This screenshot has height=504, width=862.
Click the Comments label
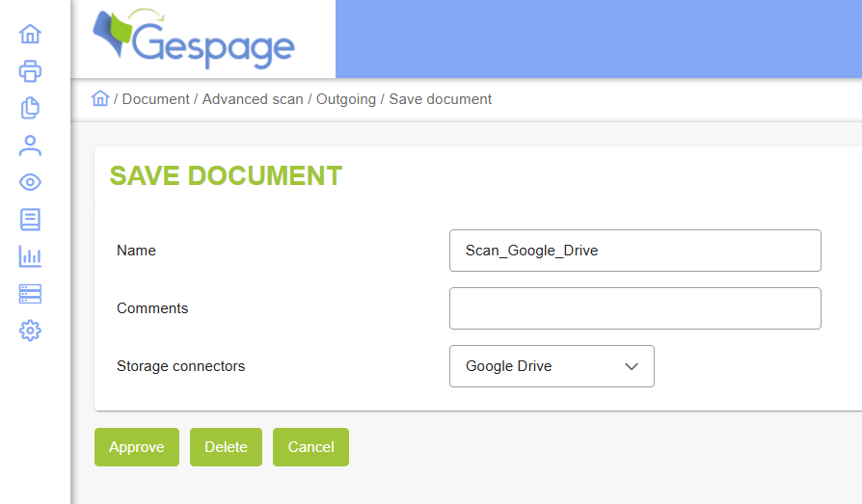pyautogui.click(x=152, y=308)
